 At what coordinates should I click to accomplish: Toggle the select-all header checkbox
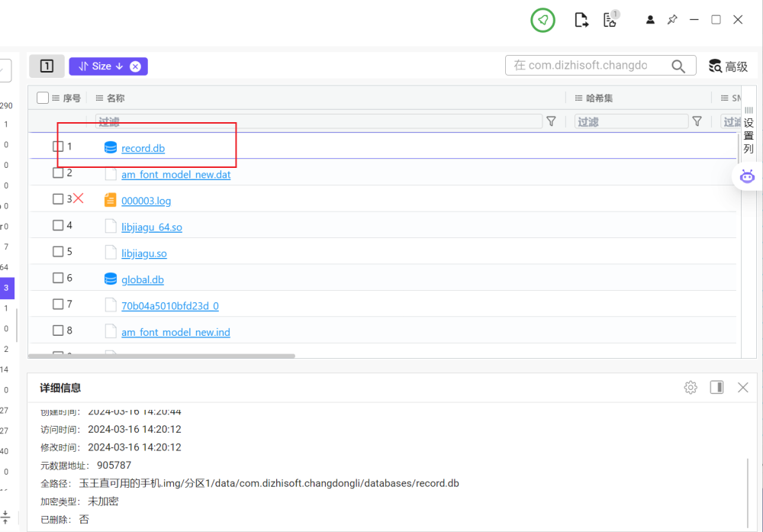(43, 98)
